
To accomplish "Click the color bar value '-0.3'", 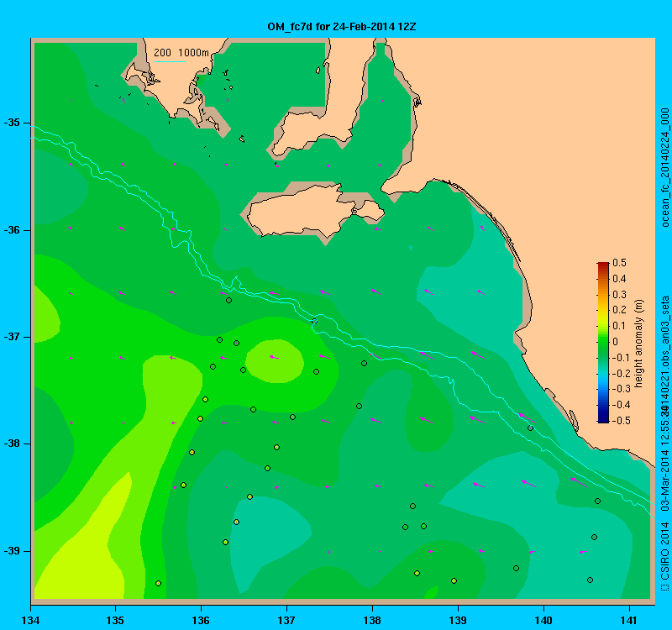I will click(621, 389).
